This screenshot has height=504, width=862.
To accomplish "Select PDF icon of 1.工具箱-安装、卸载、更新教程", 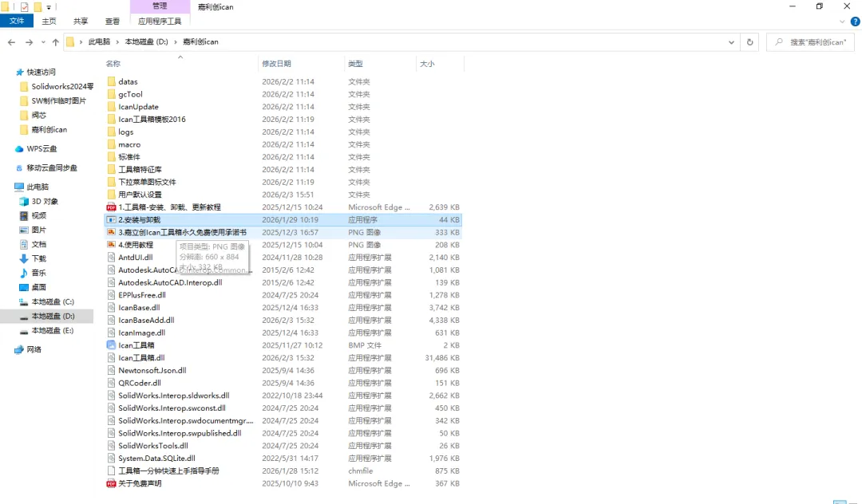I will pos(111,207).
